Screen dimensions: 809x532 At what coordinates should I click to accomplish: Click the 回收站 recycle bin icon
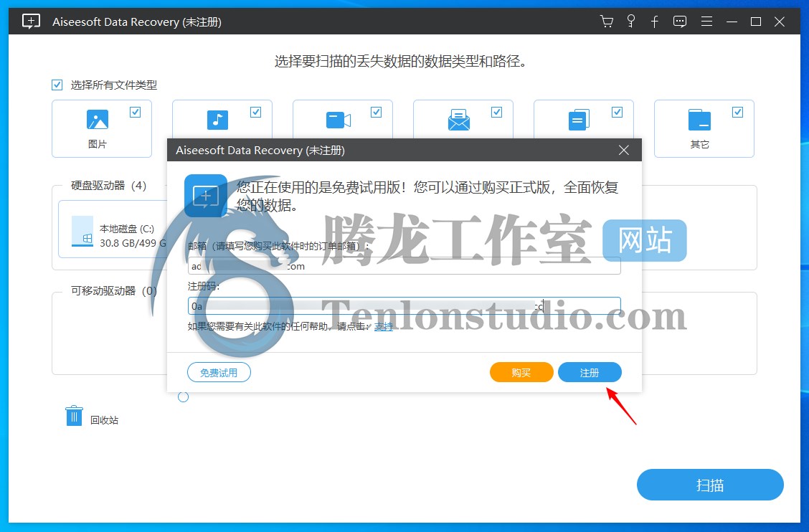coord(75,416)
